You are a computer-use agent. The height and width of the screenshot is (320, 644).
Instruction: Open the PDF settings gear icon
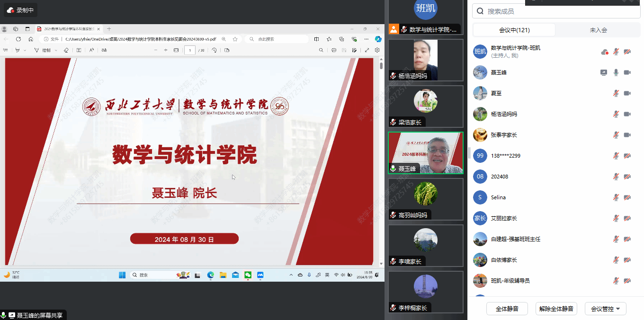[x=377, y=50]
